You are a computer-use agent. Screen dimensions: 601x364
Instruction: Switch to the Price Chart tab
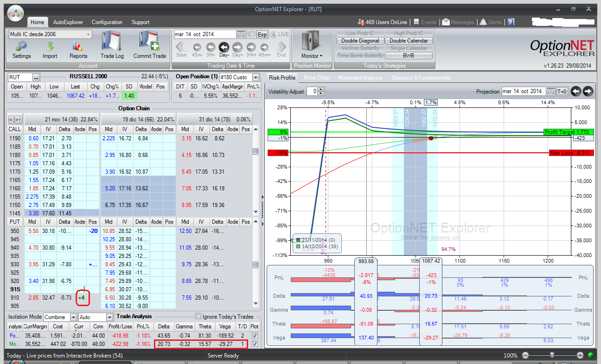(317, 78)
